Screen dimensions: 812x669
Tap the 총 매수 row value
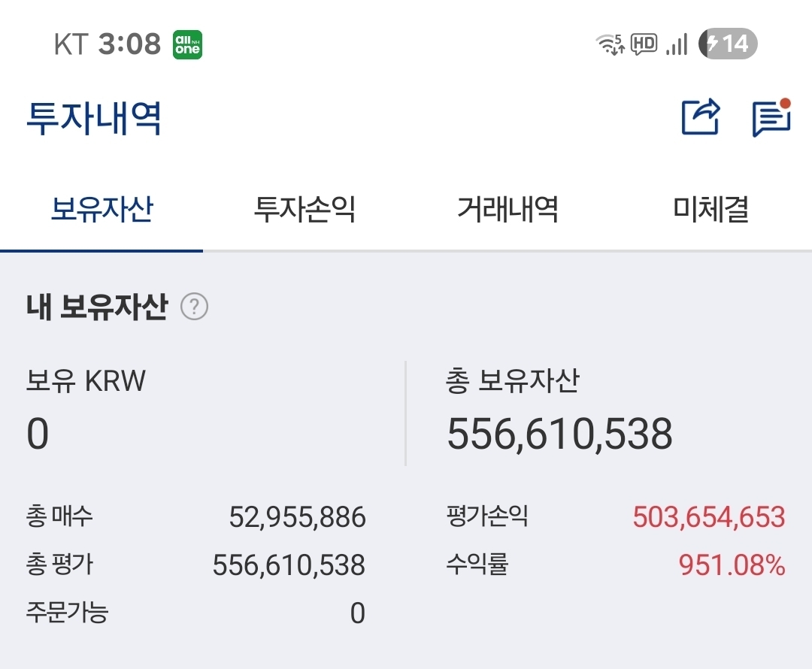296,516
